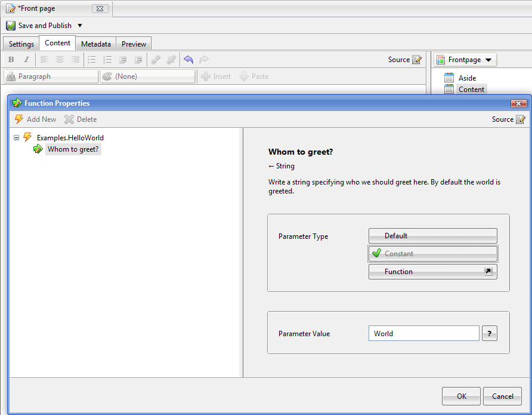
Task: Click the insert link chain icon
Action: click(156, 60)
